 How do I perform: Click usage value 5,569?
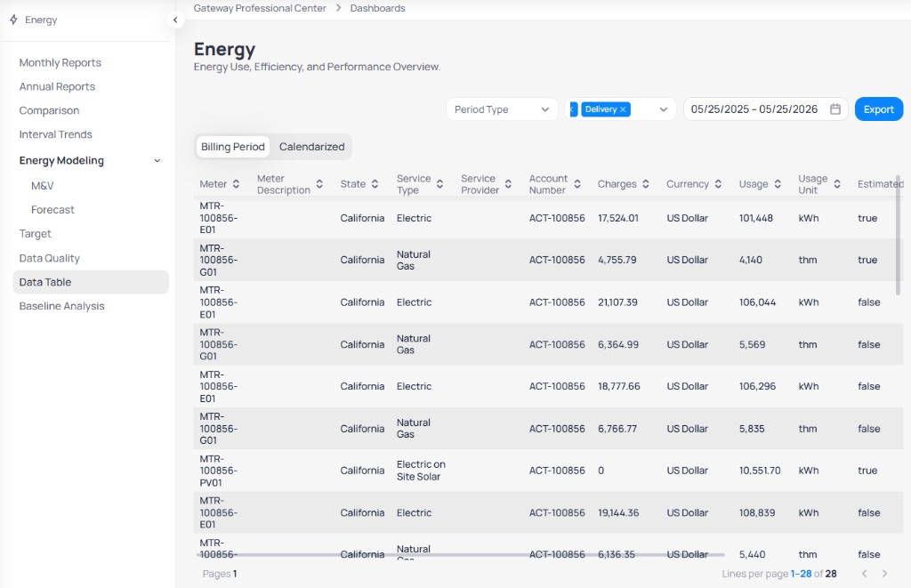pos(752,344)
